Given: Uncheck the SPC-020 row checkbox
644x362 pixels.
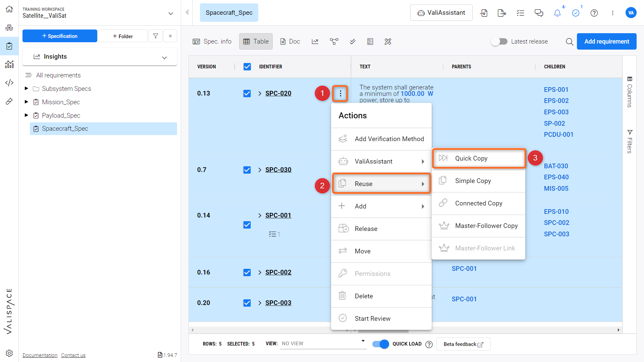Looking at the screenshot, I should tap(247, 94).
